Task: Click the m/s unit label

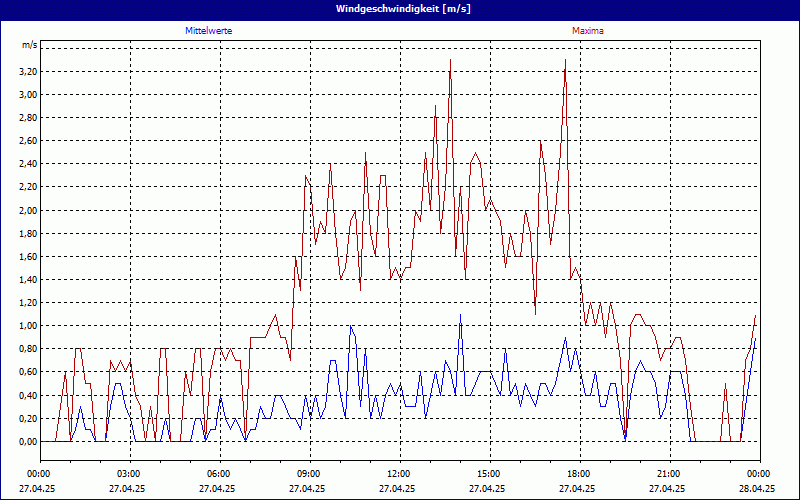Action: 29,45
